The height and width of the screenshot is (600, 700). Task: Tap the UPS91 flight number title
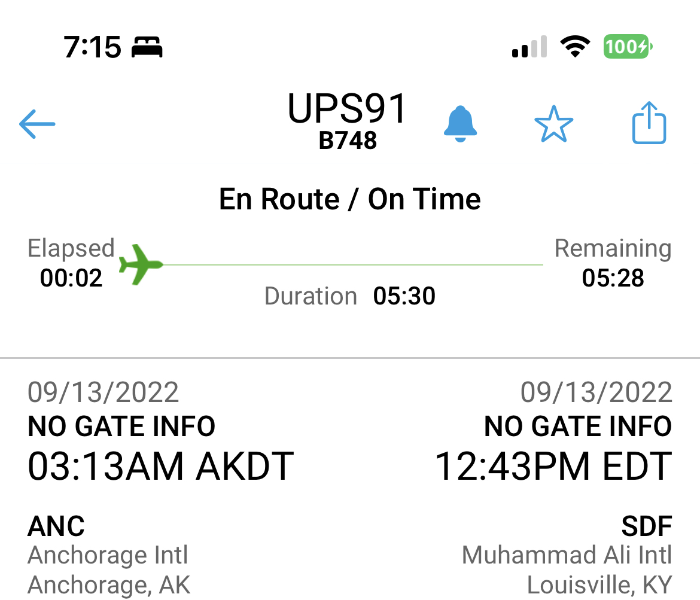(x=347, y=109)
